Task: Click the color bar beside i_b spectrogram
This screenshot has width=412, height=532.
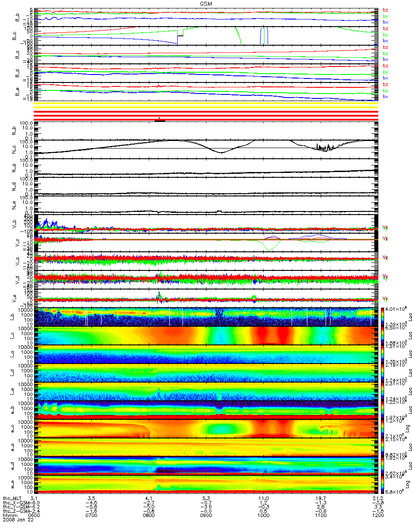Action: point(383,317)
